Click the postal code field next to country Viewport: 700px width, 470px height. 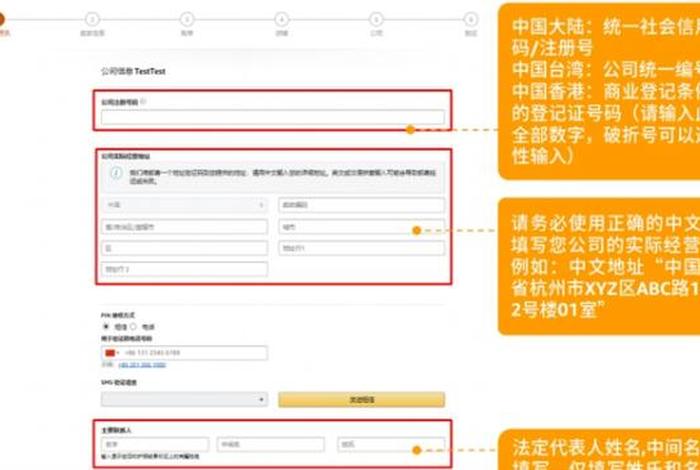[x=362, y=205]
